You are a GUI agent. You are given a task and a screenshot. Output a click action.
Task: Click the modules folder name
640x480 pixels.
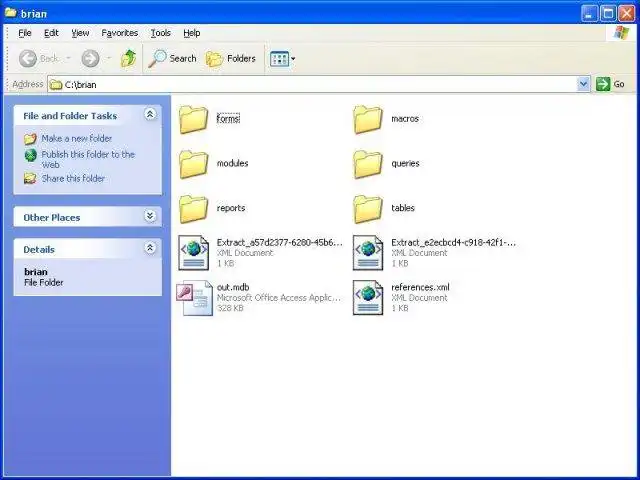tap(232, 163)
